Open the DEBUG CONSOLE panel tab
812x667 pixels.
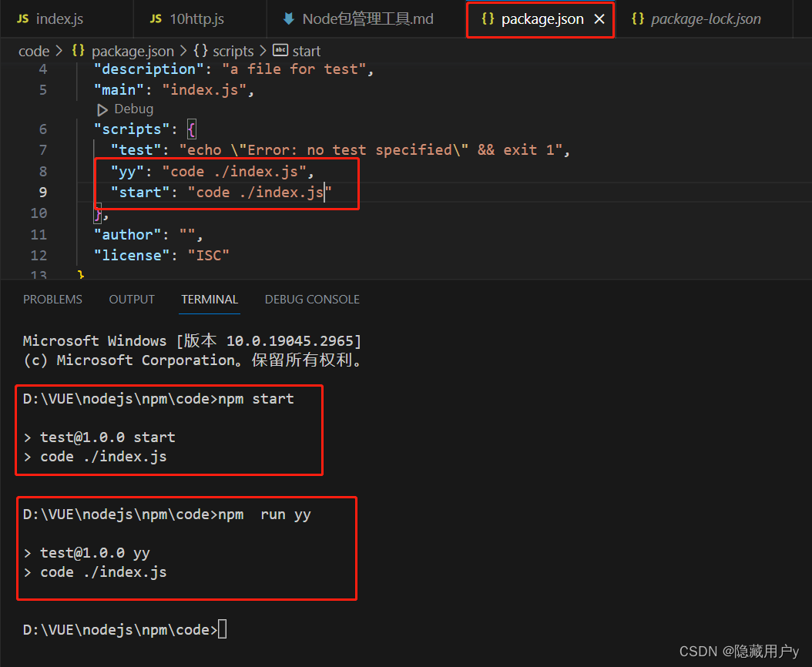point(312,300)
